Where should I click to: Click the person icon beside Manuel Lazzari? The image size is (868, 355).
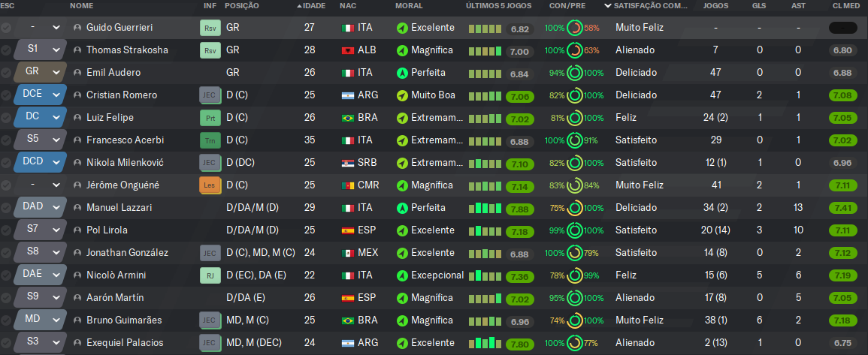click(x=77, y=208)
